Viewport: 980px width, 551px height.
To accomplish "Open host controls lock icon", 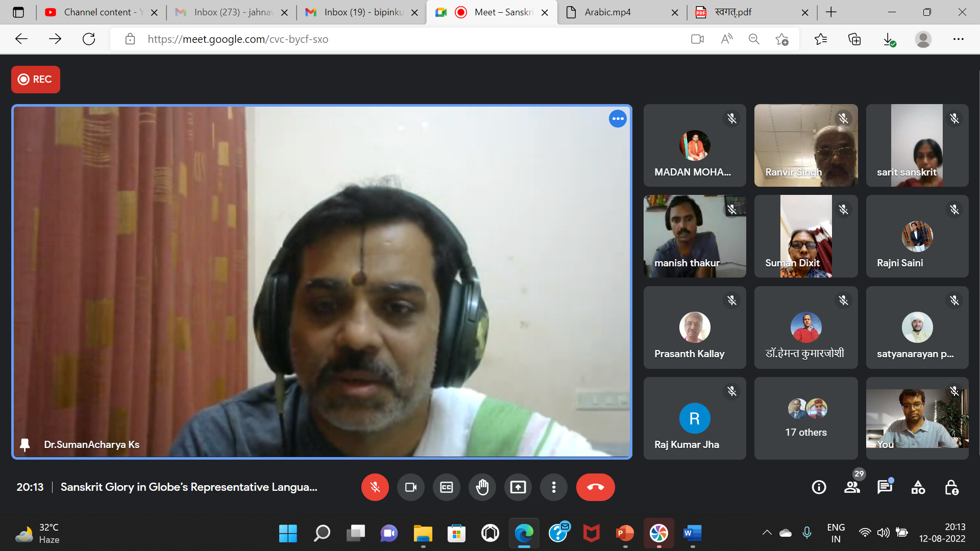I will (x=951, y=487).
